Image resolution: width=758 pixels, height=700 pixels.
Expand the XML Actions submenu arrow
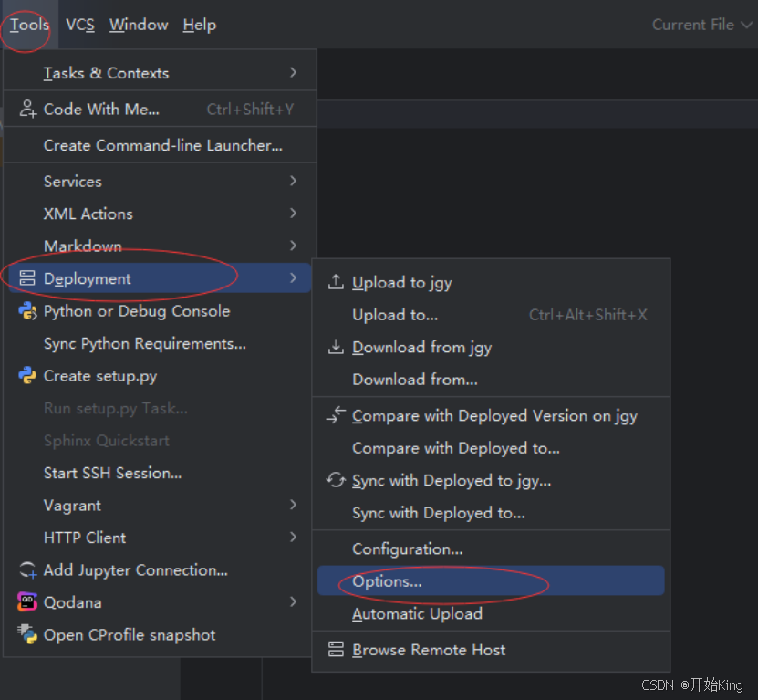pos(293,214)
